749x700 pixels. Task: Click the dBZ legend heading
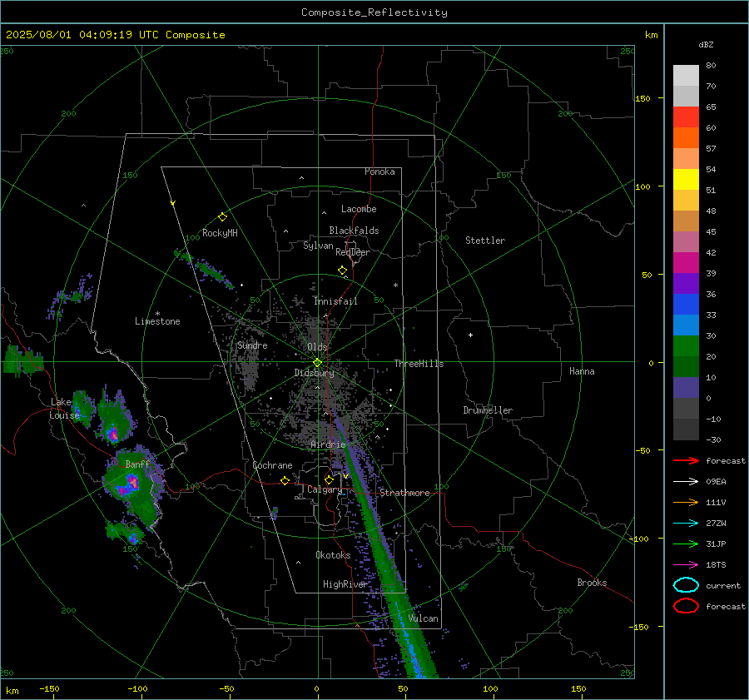tap(706, 45)
